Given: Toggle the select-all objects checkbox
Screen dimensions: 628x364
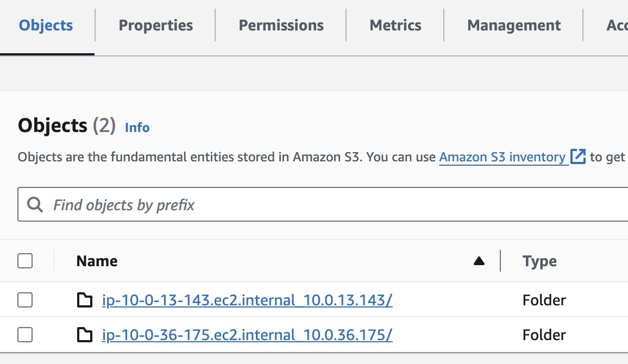Looking at the screenshot, I should [25, 261].
